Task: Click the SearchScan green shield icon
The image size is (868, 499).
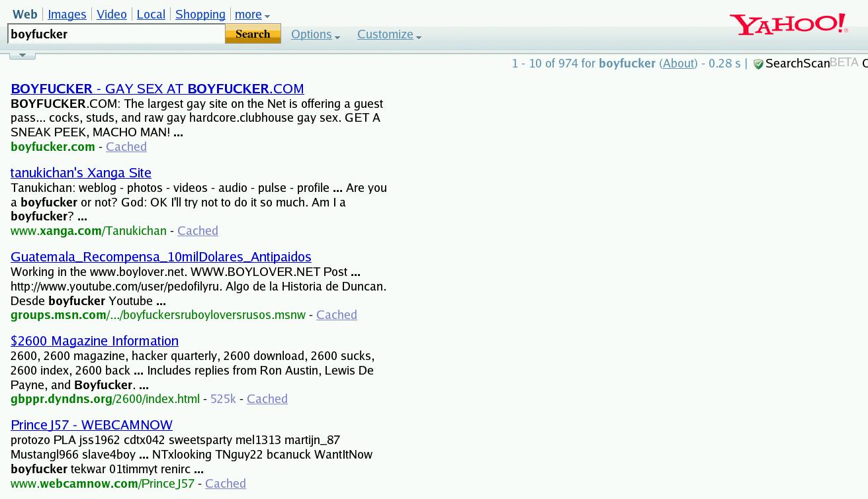Action: pyautogui.click(x=758, y=64)
